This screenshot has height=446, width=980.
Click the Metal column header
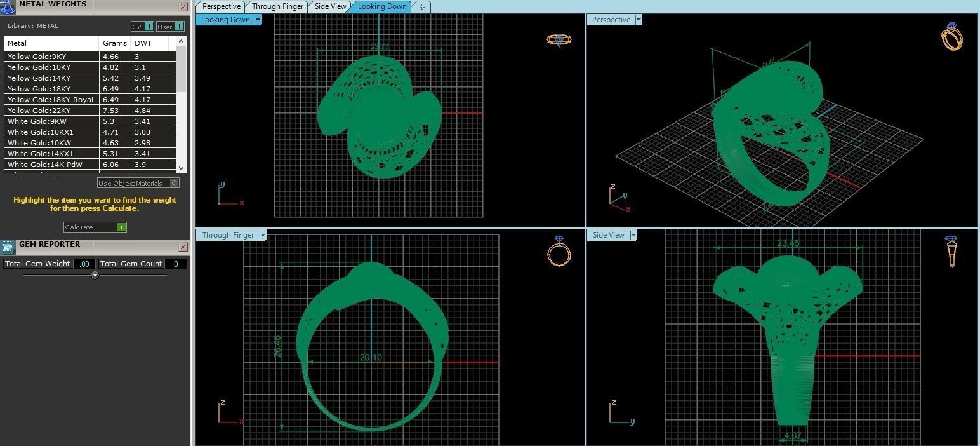[51, 43]
